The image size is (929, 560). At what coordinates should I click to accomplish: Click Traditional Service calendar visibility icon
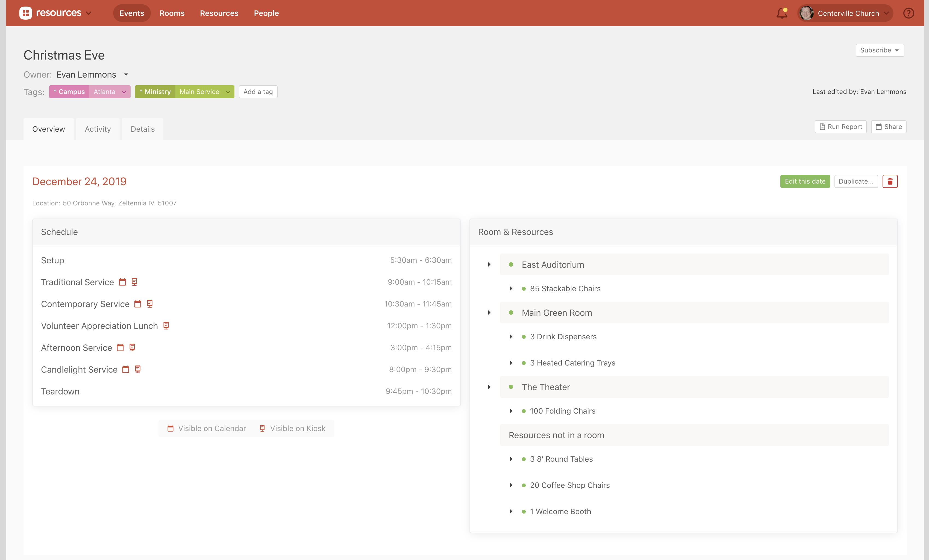(x=122, y=282)
